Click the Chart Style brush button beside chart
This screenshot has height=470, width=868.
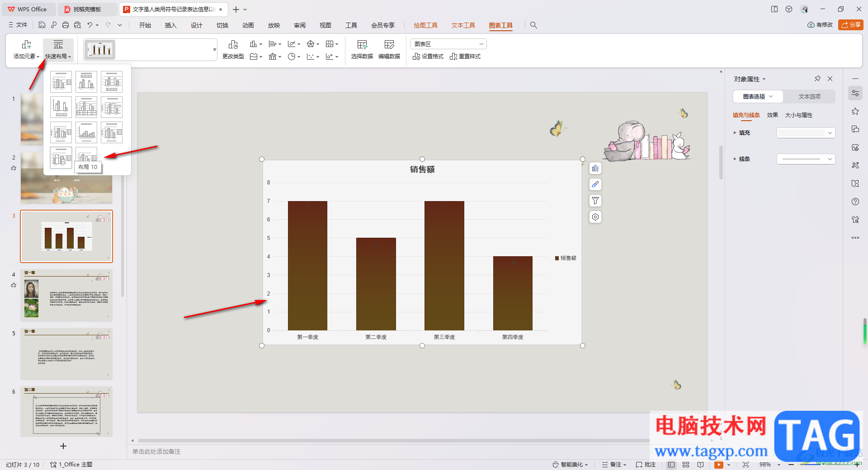click(595, 184)
